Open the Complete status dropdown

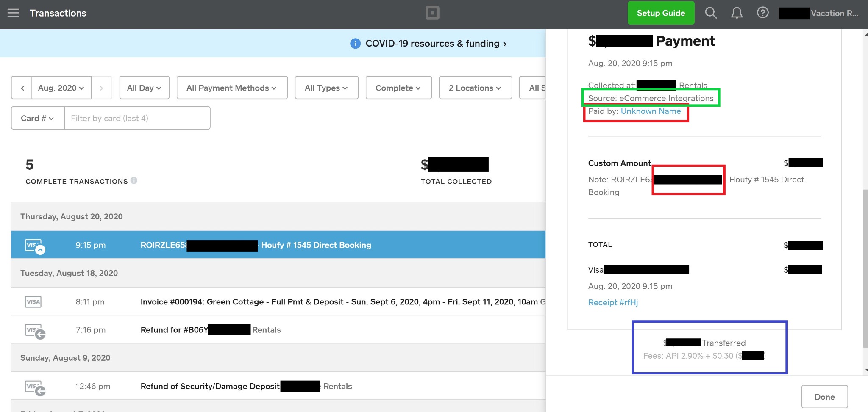click(x=398, y=88)
